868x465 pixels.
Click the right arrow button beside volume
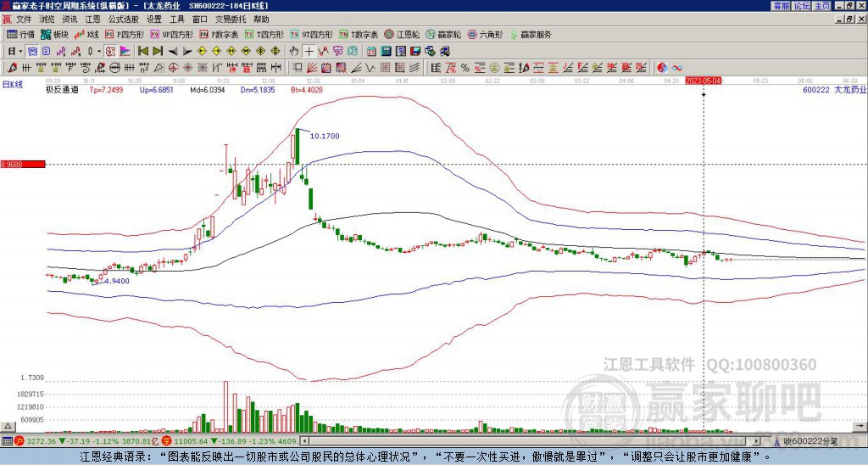coord(860,426)
